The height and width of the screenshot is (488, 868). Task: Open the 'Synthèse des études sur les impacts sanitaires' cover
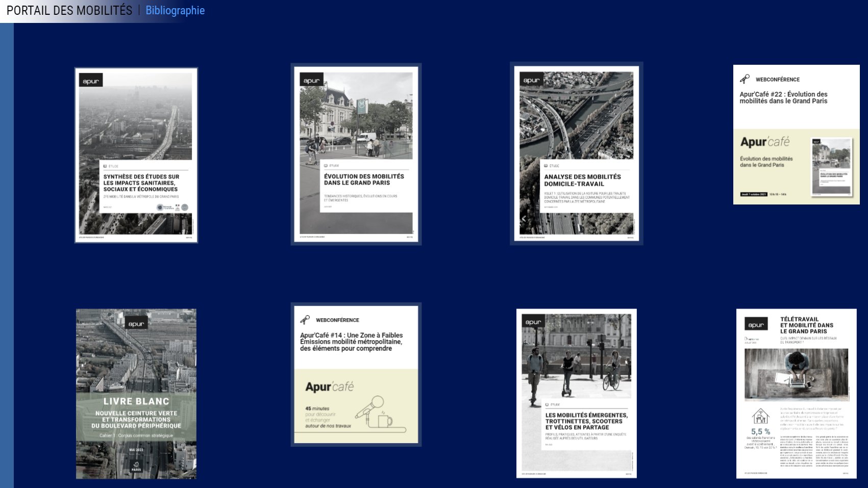coord(136,156)
